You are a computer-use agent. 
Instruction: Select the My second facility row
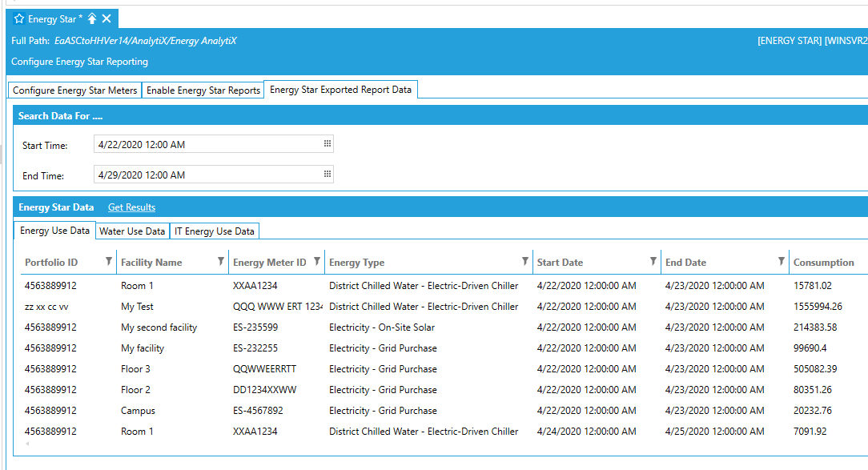coord(159,327)
